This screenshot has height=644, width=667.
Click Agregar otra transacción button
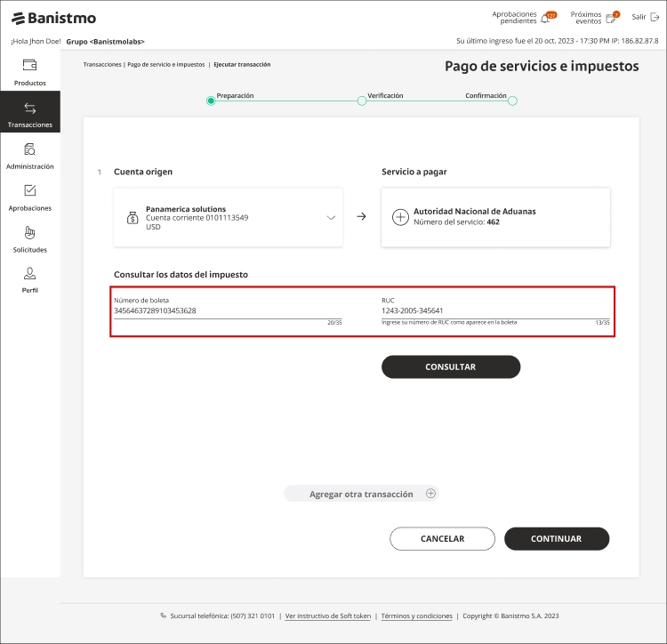click(x=361, y=494)
